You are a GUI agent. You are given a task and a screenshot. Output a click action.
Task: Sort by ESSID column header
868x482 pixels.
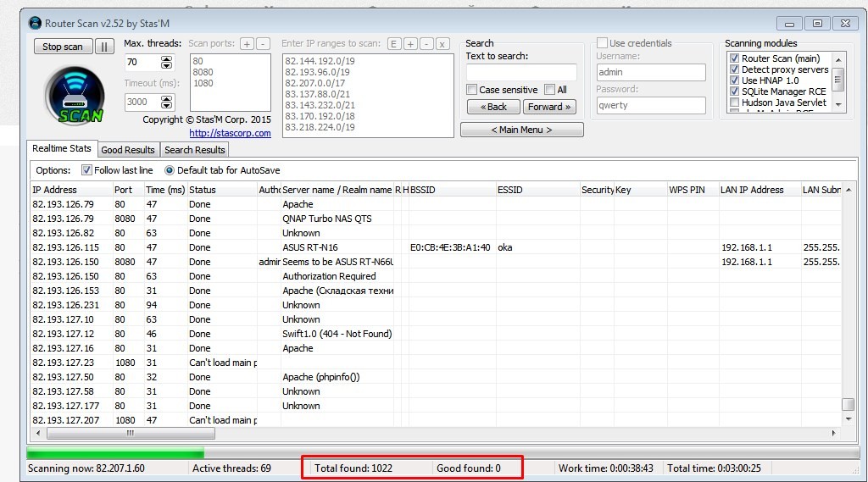537,190
